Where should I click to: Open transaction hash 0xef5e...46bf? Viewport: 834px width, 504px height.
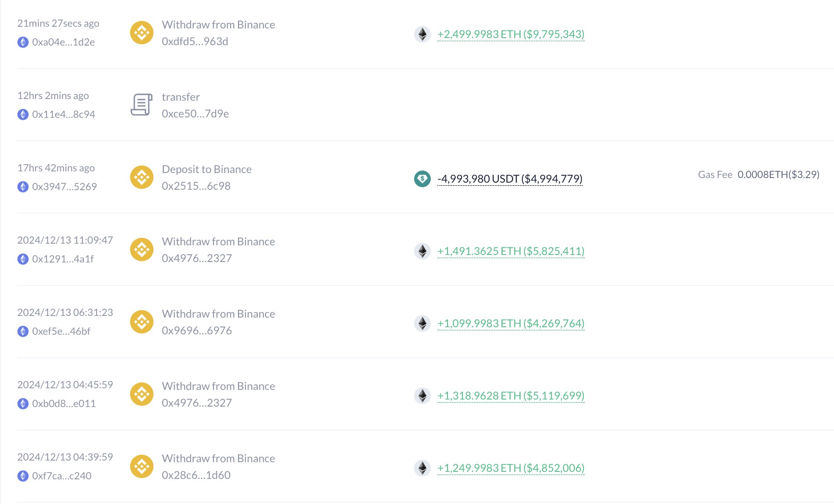(x=61, y=331)
